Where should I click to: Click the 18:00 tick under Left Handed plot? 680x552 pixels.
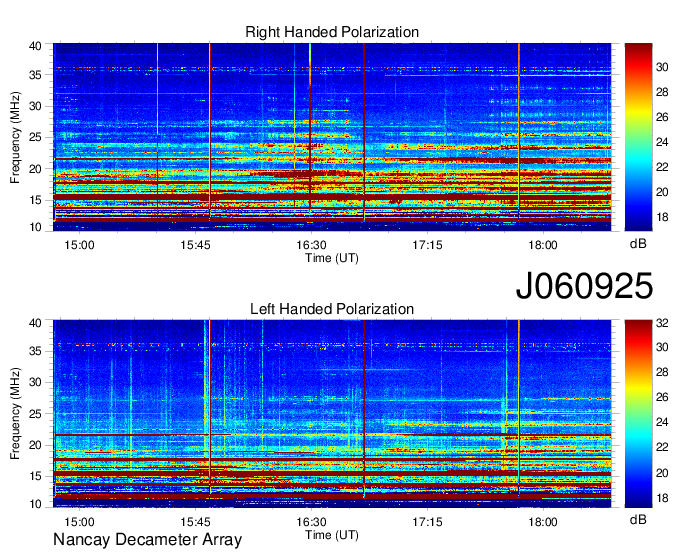543,522
